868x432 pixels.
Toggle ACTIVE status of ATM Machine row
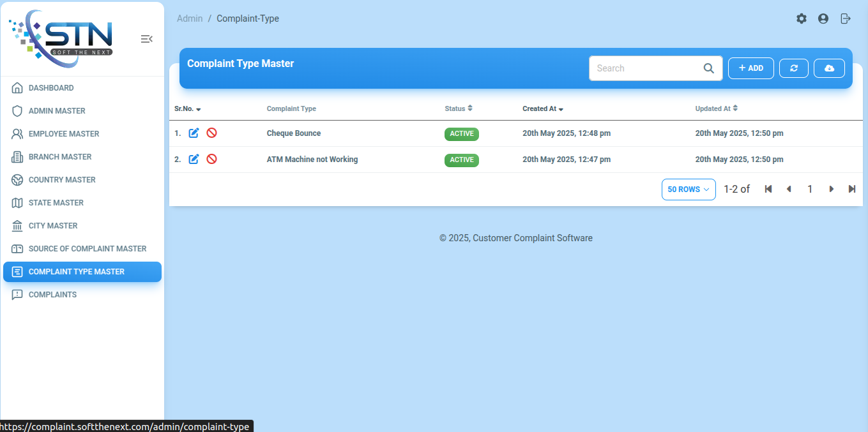pos(461,160)
